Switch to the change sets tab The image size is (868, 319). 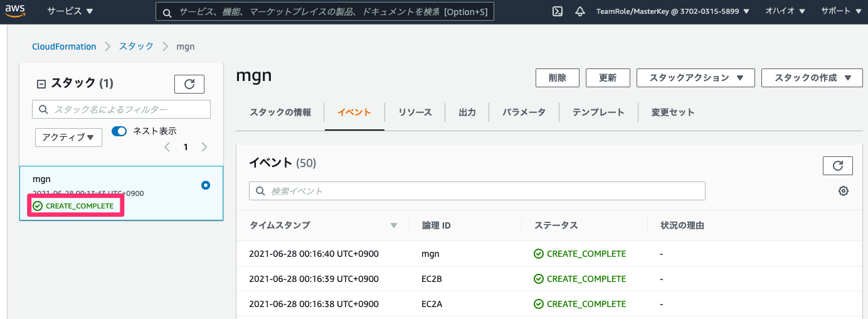point(673,112)
